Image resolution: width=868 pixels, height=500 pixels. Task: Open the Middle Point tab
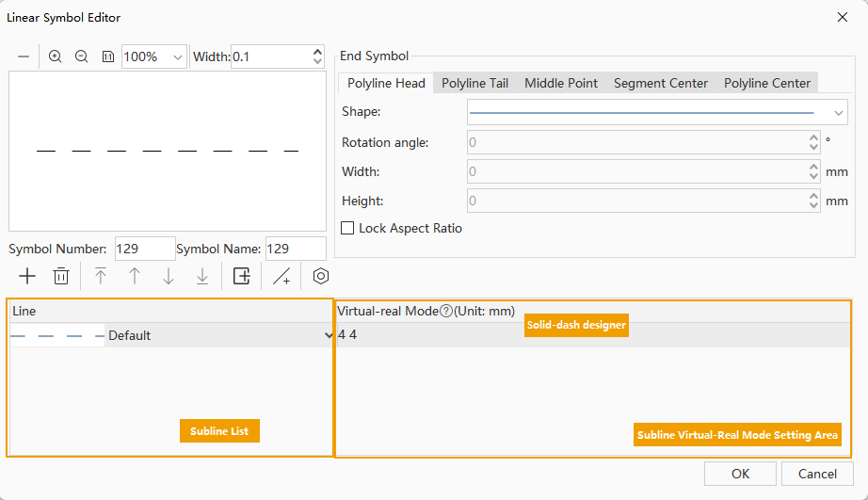(x=561, y=83)
